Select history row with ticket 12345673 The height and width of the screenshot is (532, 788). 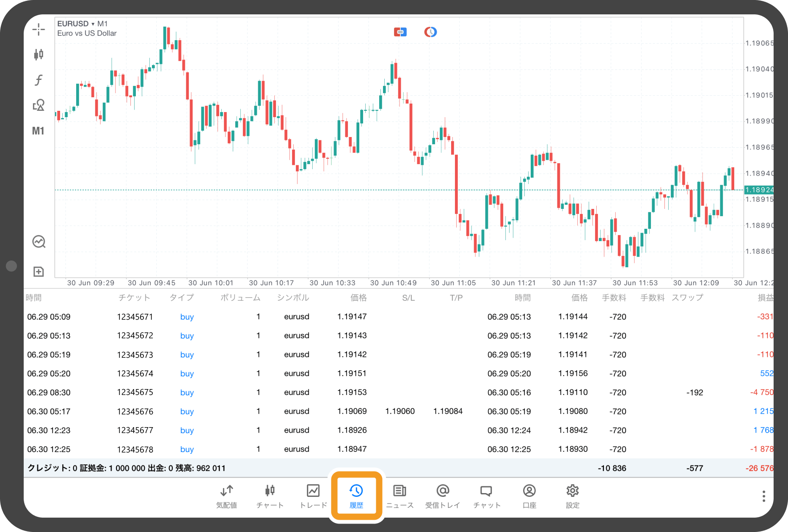coord(399,354)
